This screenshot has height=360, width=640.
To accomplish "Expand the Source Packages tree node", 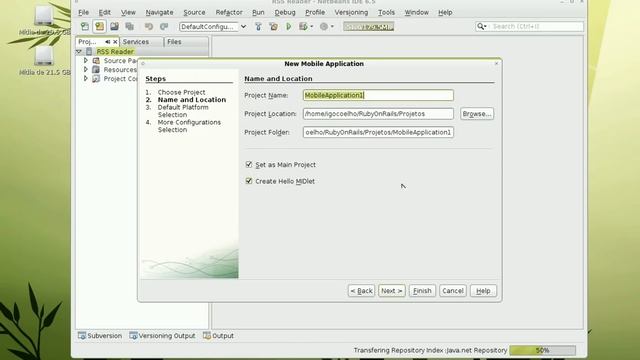I will (x=86, y=60).
